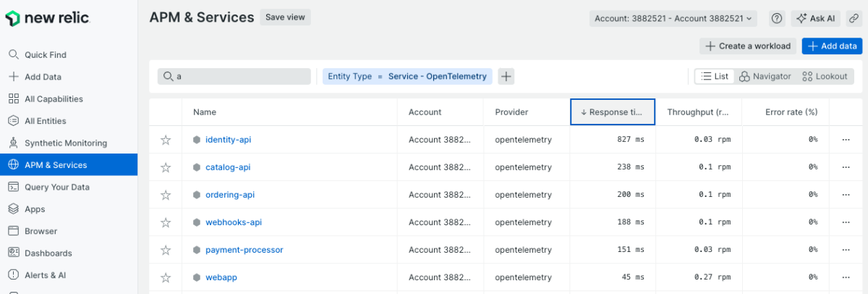Viewport: 868px width, 294px height.
Task: Switch to Lookout view tab
Action: click(x=824, y=76)
